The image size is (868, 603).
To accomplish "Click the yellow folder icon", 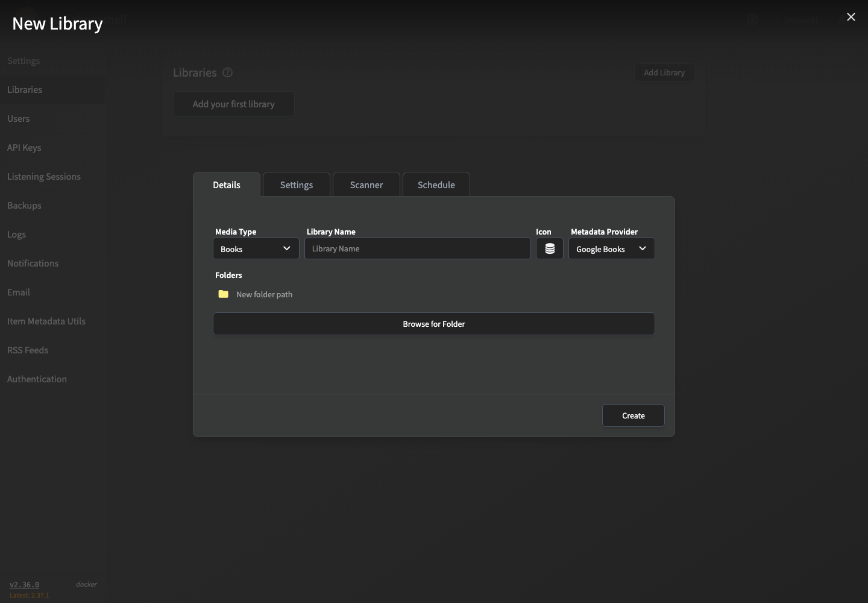I will (x=224, y=294).
